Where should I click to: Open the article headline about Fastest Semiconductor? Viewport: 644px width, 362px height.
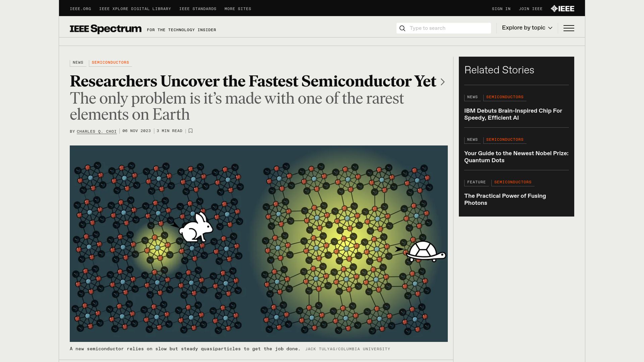[x=253, y=81]
